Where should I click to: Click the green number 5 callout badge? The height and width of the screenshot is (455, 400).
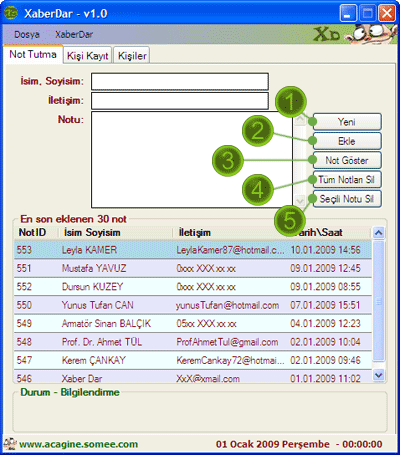[289, 220]
